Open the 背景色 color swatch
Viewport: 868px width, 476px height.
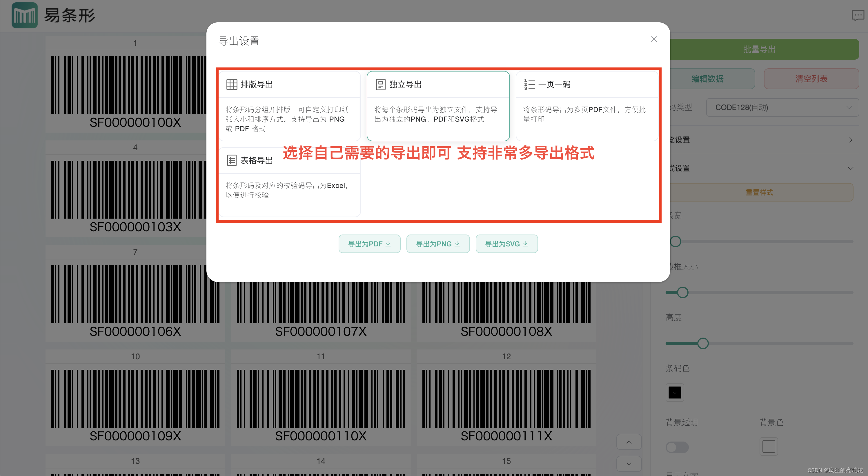(x=768, y=446)
